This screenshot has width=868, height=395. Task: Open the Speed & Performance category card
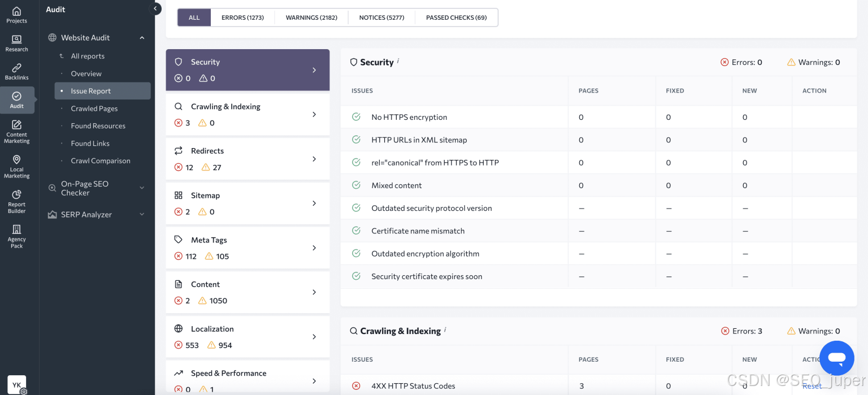[x=248, y=377]
